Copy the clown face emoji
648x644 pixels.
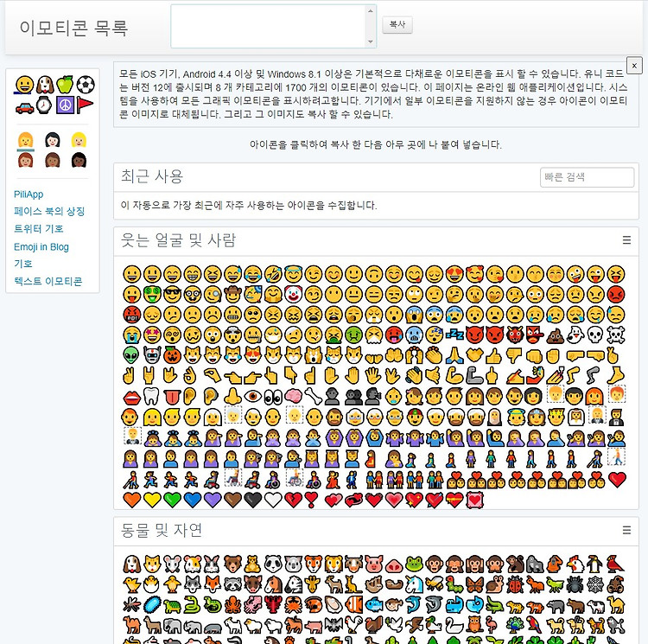click(294, 294)
